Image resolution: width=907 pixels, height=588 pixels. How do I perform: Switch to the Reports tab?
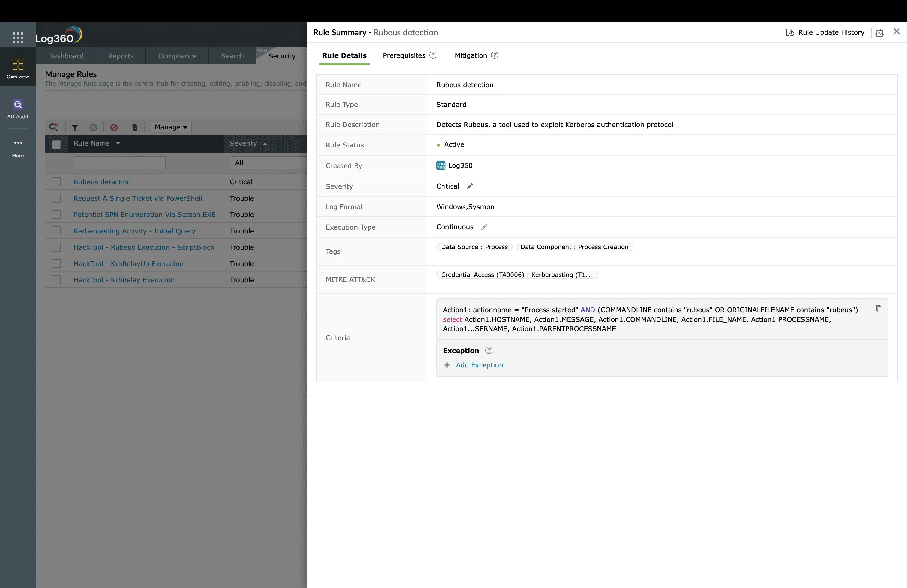click(x=121, y=56)
